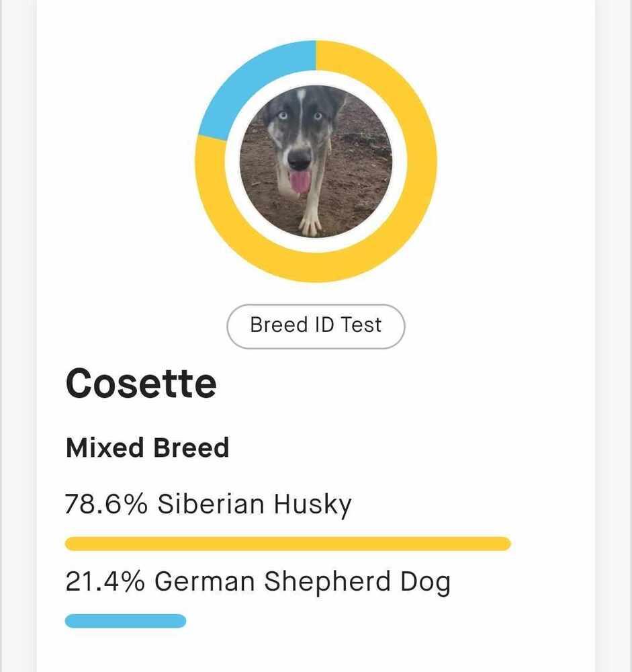Select the Siberian Husky breed entry

point(208,504)
